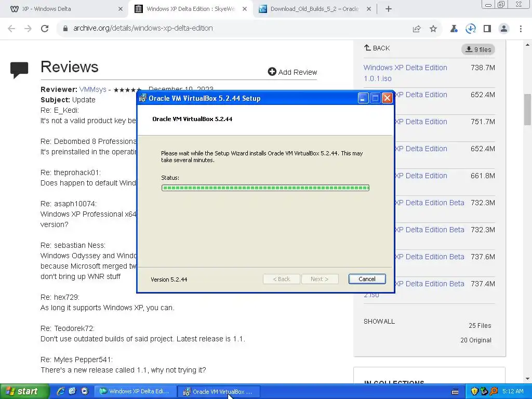The height and width of the screenshot is (399, 532).
Task: Open the Chrome labs flask icon
Action: click(x=454, y=29)
